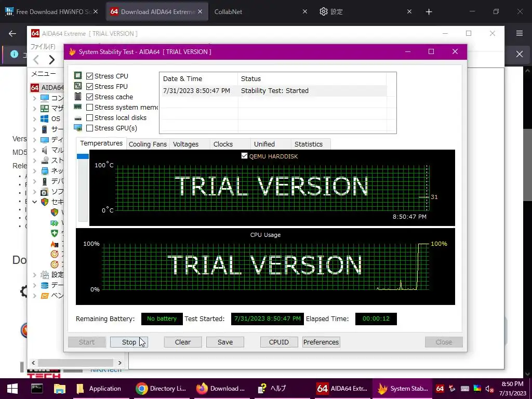This screenshot has height=399, width=532.
Task: Expand the OS node in the tree
Action: 34,119
